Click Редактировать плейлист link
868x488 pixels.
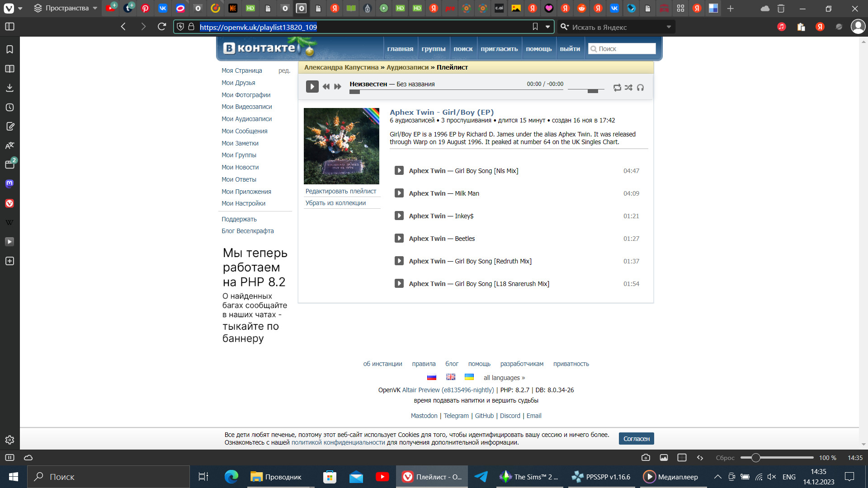pos(340,191)
